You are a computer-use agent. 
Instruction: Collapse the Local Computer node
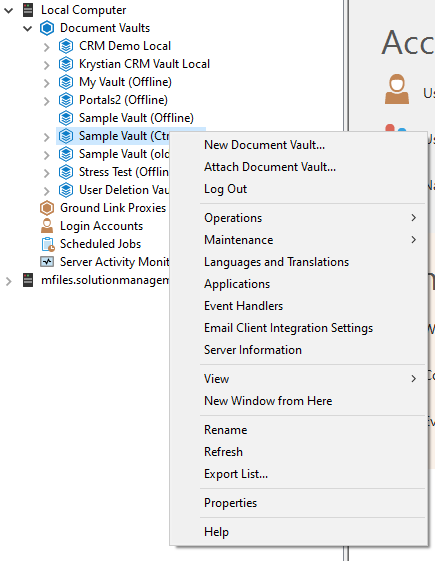click(x=9, y=10)
